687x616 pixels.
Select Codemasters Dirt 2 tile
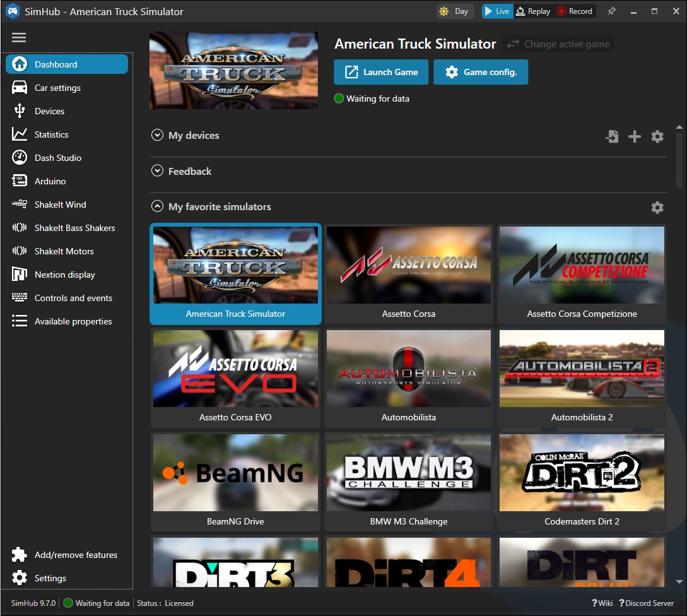[x=582, y=482]
